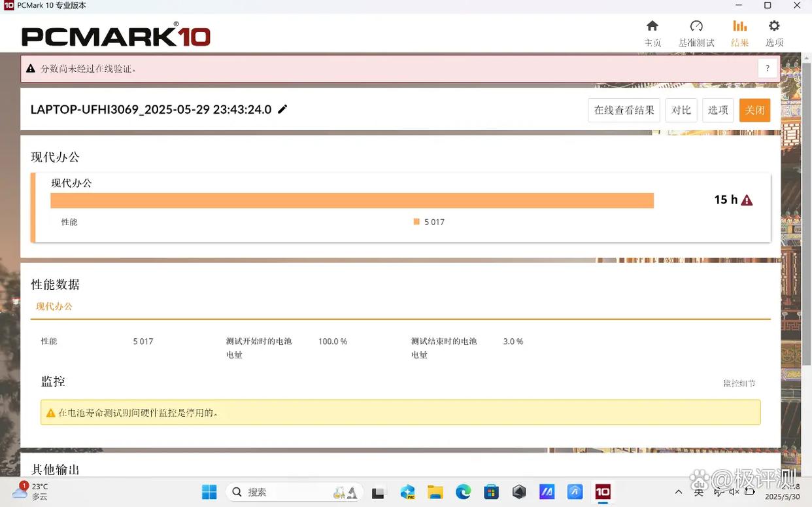812x507 pixels.
Task: Click the 对比 (compare) menu item
Action: [x=681, y=110]
